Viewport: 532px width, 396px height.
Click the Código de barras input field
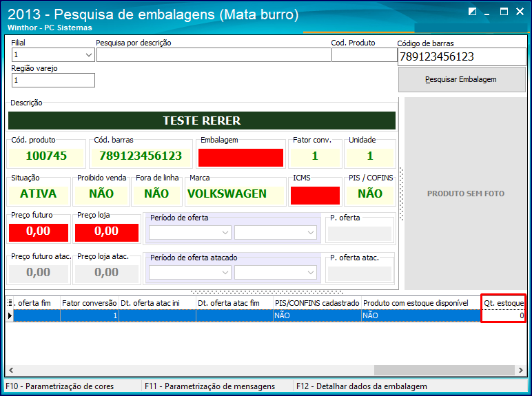(462, 56)
